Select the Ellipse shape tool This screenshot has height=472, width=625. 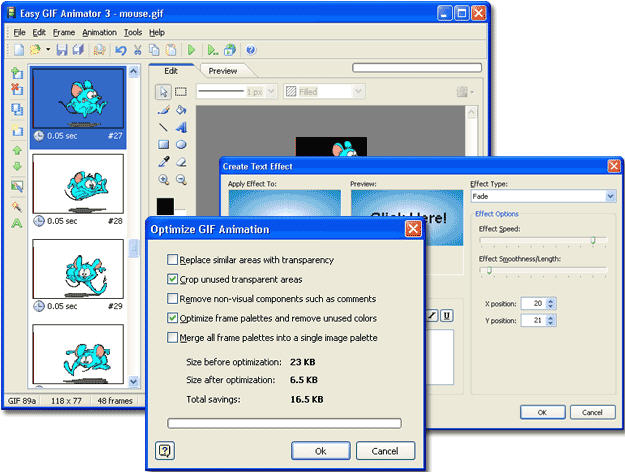181,144
